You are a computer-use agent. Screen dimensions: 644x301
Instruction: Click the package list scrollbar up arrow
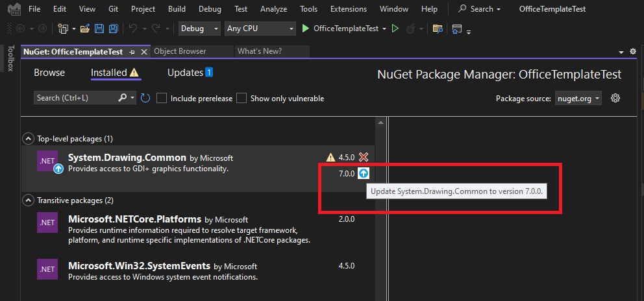pos(380,123)
